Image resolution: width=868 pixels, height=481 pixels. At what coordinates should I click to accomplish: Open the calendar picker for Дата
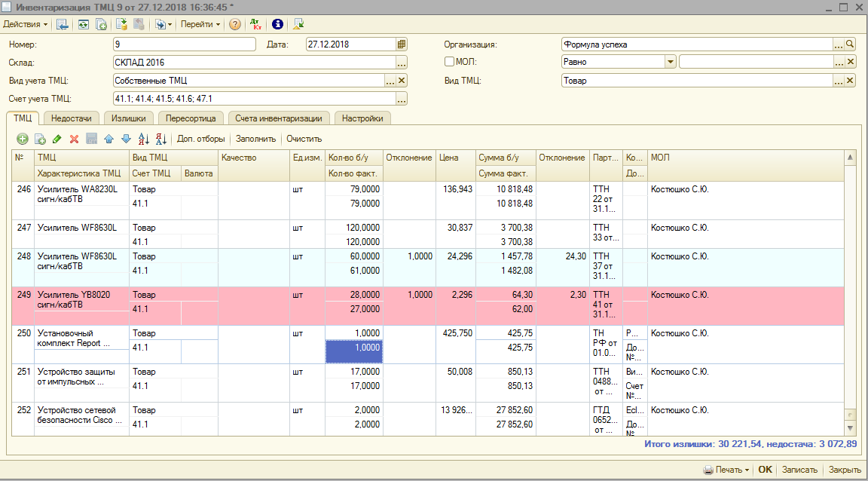[402, 44]
